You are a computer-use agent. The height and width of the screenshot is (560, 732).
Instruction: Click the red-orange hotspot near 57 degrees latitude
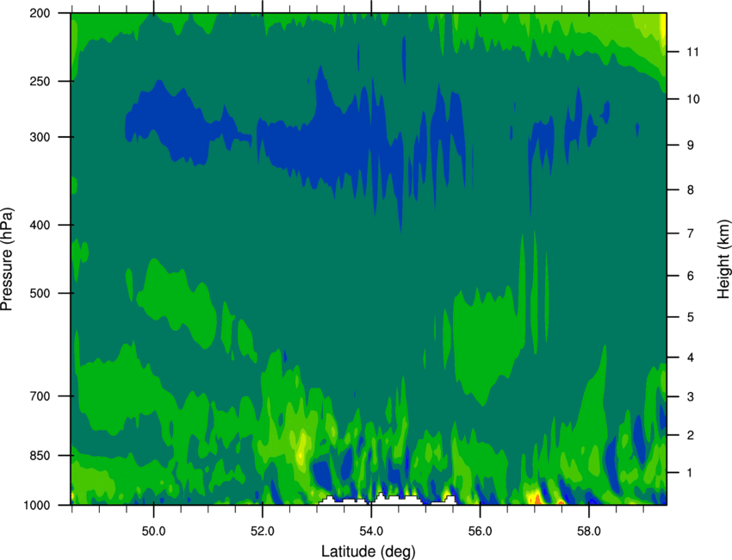pos(537,500)
